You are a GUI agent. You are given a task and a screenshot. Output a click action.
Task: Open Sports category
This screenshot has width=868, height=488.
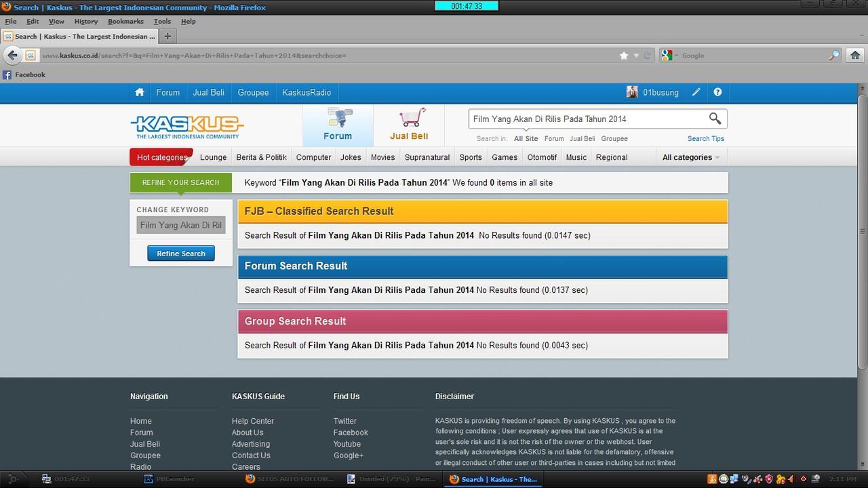click(471, 157)
